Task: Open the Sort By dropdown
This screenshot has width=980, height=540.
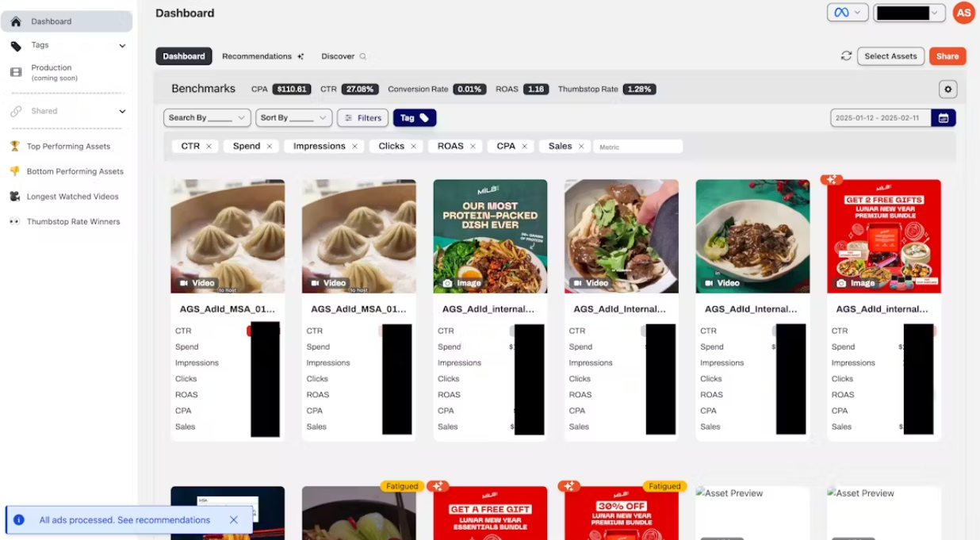Action: point(293,118)
